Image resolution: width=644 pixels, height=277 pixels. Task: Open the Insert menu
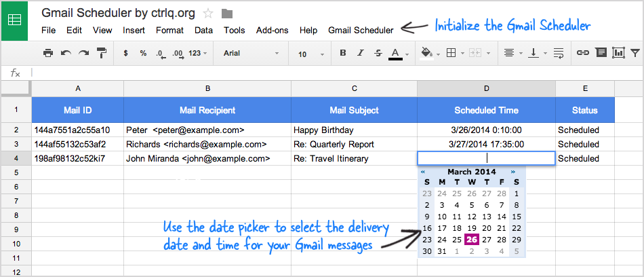134,30
